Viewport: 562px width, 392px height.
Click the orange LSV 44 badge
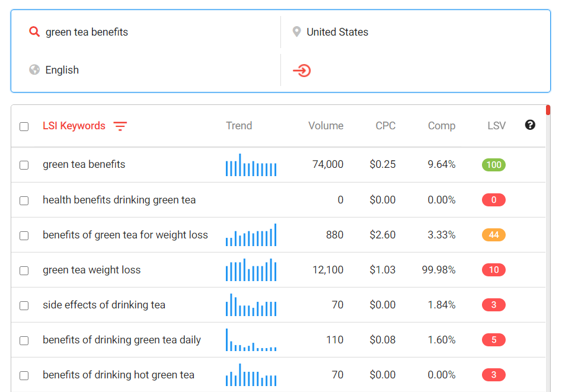click(x=493, y=235)
